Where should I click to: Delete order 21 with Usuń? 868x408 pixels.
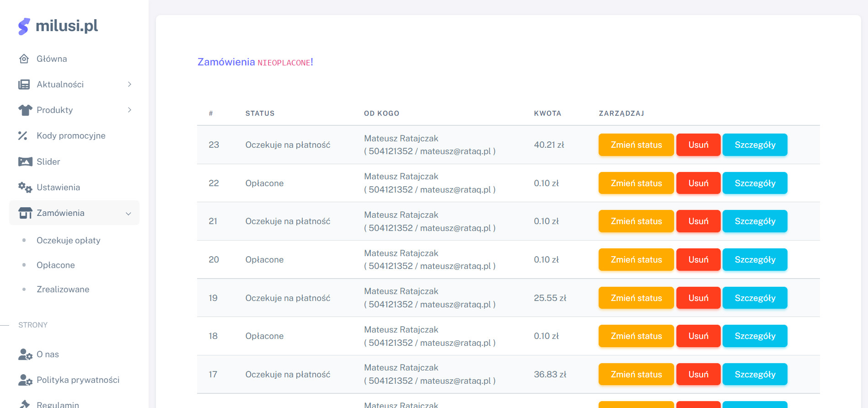click(698, 221)
